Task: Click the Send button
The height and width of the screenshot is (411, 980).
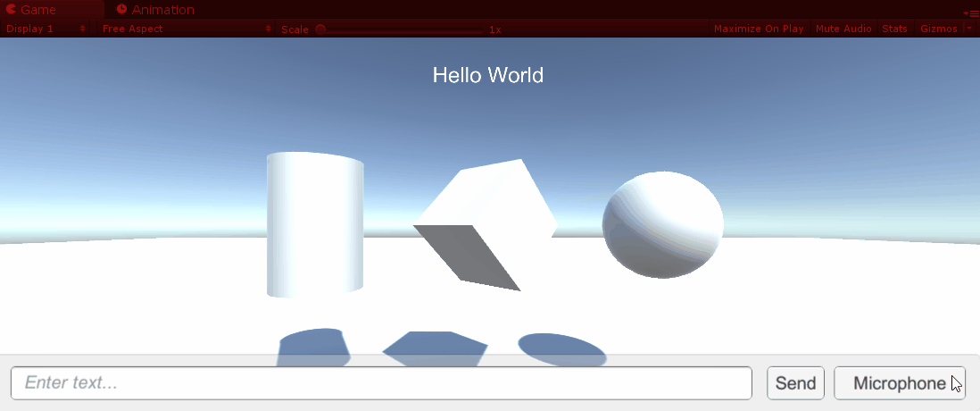Action: [795, 382]
